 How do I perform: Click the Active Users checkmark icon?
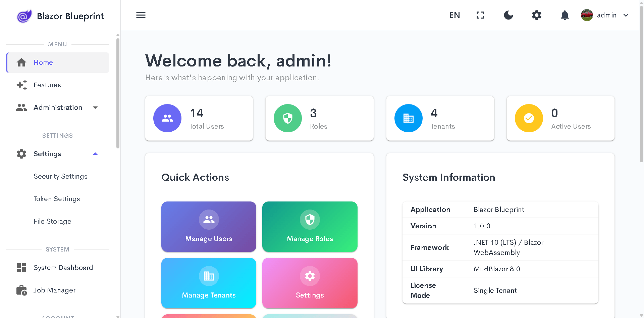[529, 118]
